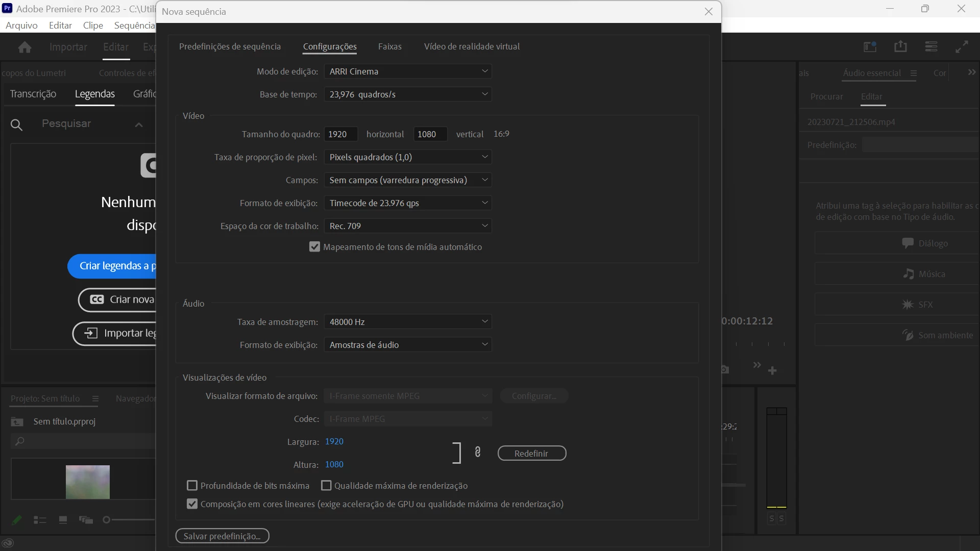This screenshot has width=980, height=551.
Task: Switch to the Faixas tab
Action: pos(389,46)
